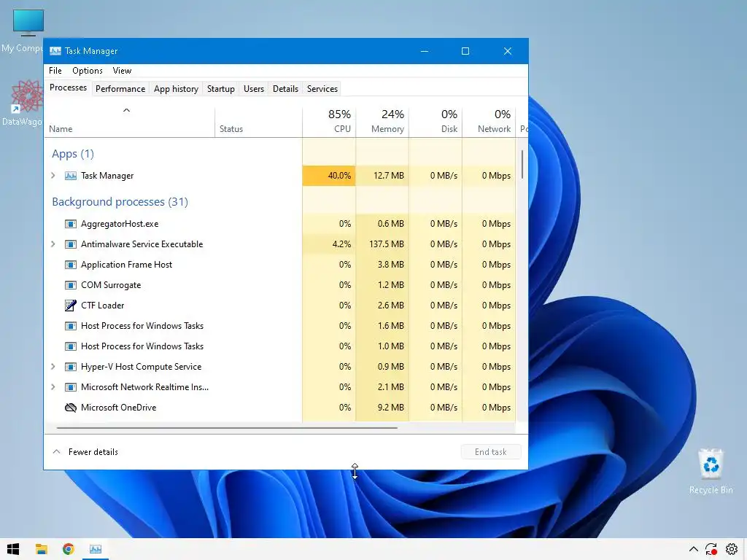Select the Background processes (31) header
The image size is (747, 560).
coord(120,202)
